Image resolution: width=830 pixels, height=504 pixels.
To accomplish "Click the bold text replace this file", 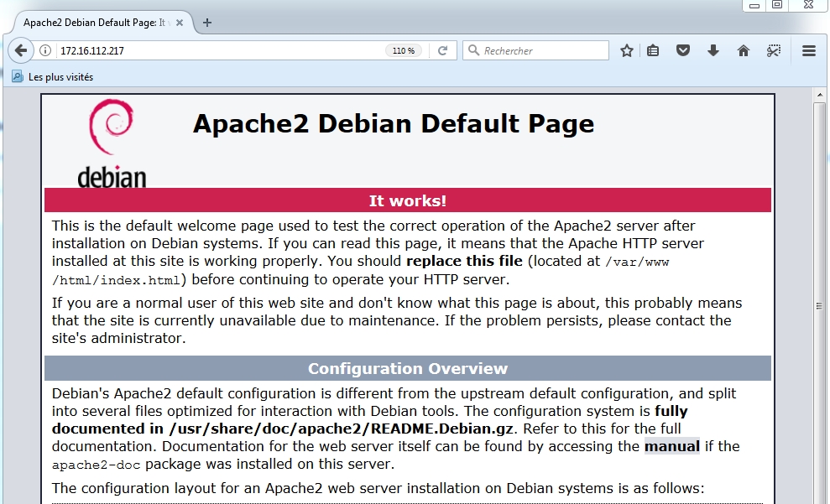I will [464, 262].
